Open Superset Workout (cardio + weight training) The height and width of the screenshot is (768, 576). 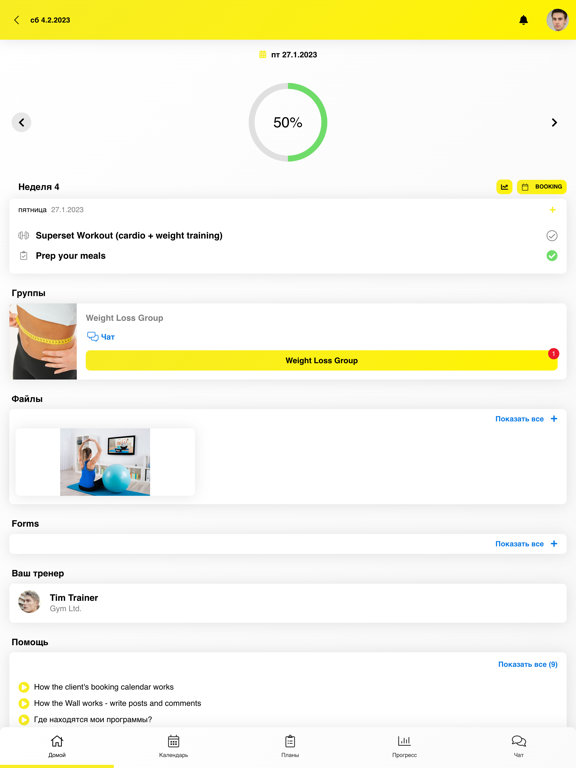tap(129, 236)
